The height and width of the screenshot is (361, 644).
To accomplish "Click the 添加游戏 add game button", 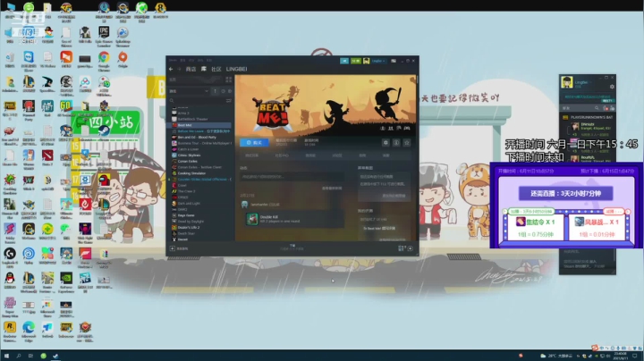I will click(179, 248).
